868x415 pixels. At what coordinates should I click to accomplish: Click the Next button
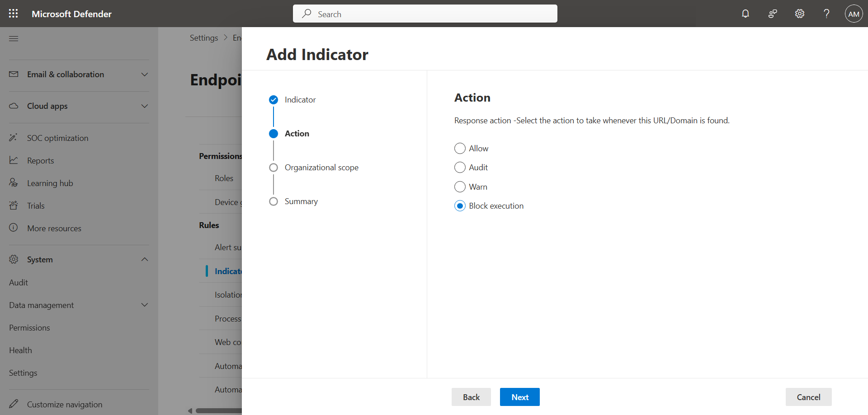click(x=519, y=397)
